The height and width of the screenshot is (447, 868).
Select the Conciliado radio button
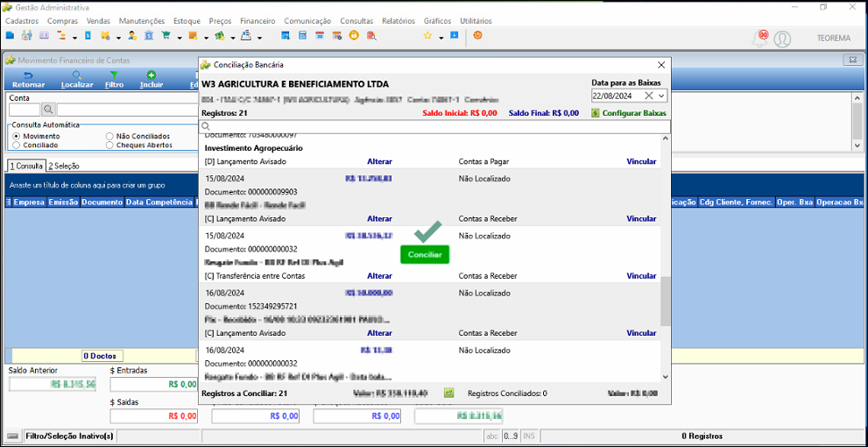click(x=16, y=145)
